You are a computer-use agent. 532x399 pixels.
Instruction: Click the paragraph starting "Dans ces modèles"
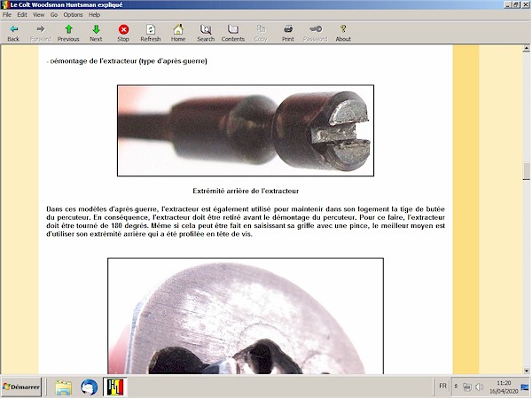pyautogui.click(x=246, y=222)
